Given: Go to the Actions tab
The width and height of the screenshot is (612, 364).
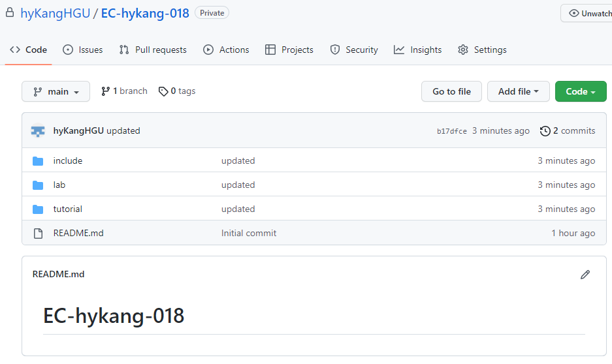Looking at the screenshot, I should [226, 50].
